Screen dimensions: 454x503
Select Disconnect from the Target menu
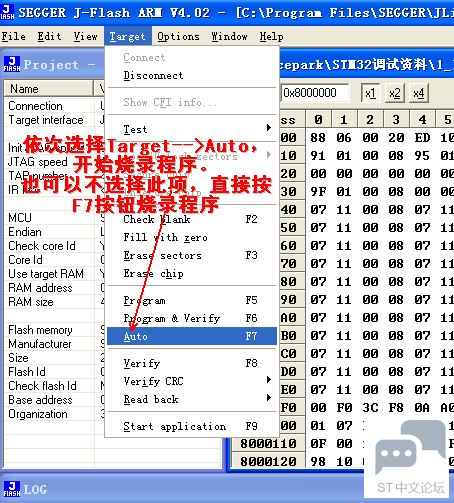(x=192, y=76)
